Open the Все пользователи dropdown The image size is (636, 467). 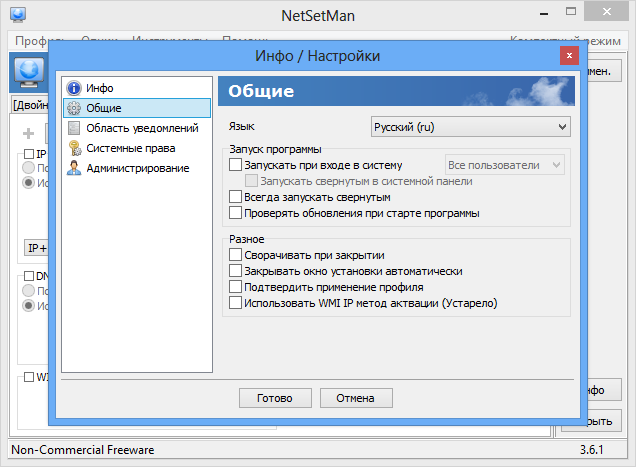(505, 165)
